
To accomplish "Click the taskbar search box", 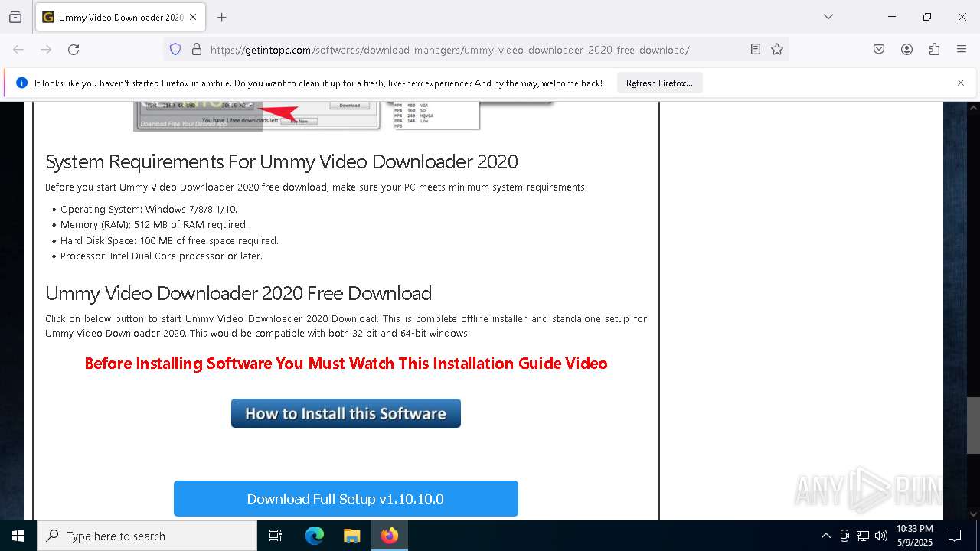I will pos(147,536).
